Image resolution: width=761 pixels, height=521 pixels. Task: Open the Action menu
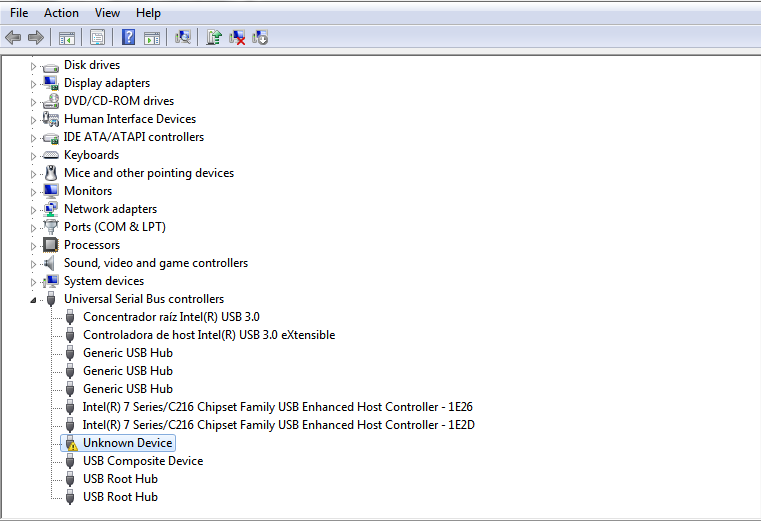(61, 13)
